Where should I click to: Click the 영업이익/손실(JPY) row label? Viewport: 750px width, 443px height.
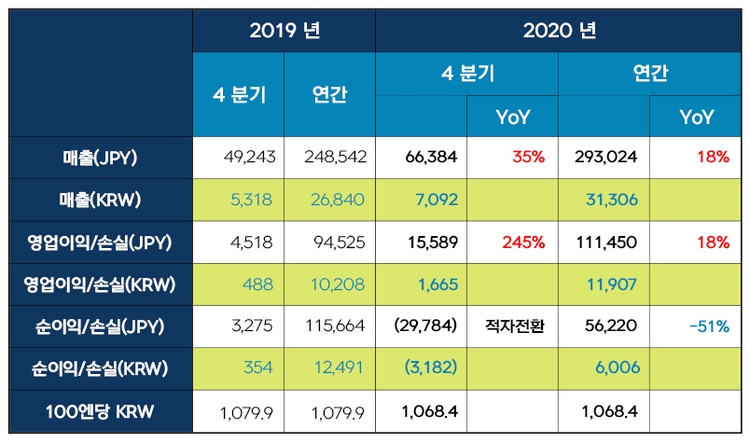click(100, 243)
